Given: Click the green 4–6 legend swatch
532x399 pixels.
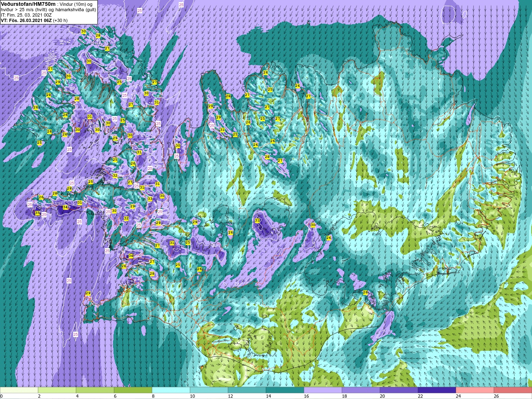Looking at the screenshot, I should pos(95,390).
